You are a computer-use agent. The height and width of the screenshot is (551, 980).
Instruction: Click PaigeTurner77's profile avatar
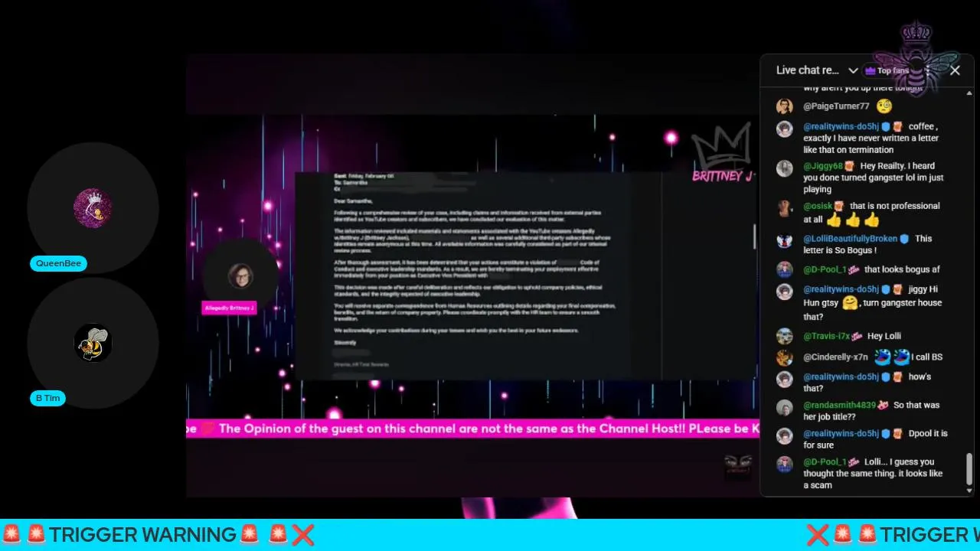pyautogui.click(x=785, y=106)
